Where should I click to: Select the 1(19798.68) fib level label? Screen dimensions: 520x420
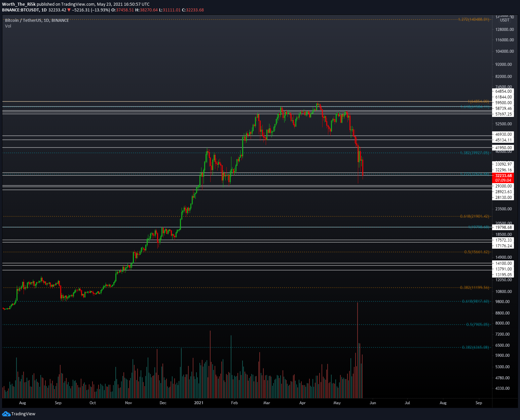[479, 227]
